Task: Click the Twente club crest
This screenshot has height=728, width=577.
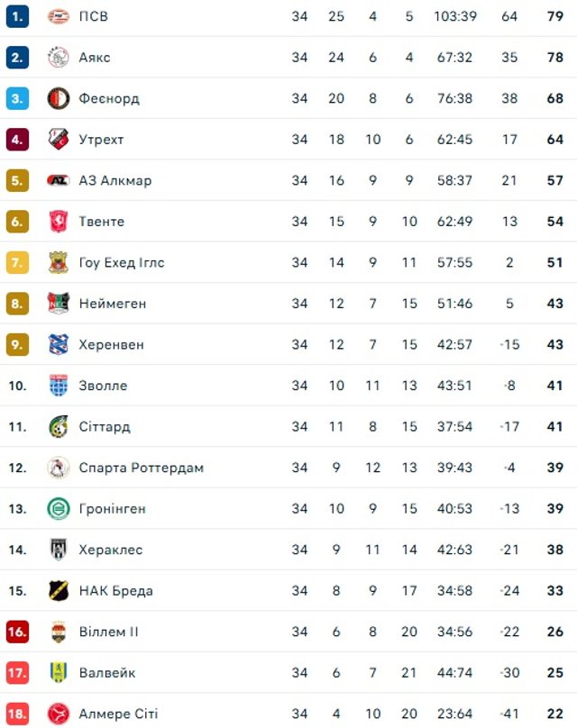Action: click(59, 222)
